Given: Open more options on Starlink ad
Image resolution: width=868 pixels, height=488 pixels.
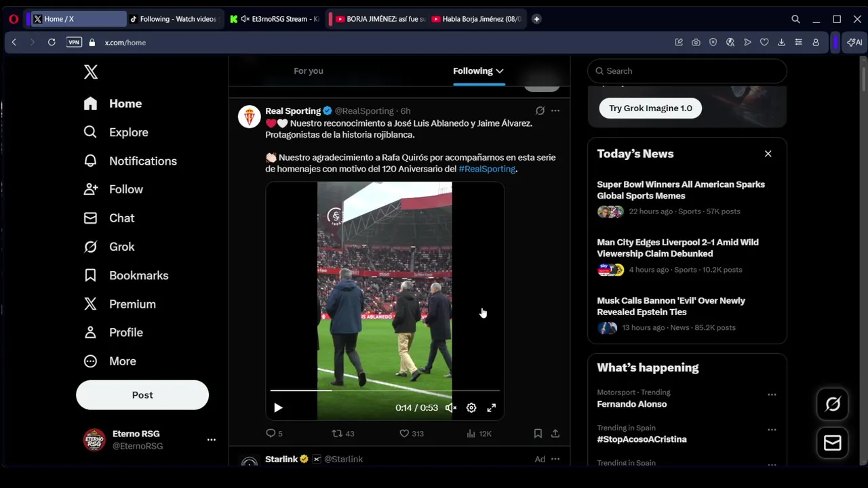Looking at the screenshot, I should pyautogui.click(x=555, y=459).
